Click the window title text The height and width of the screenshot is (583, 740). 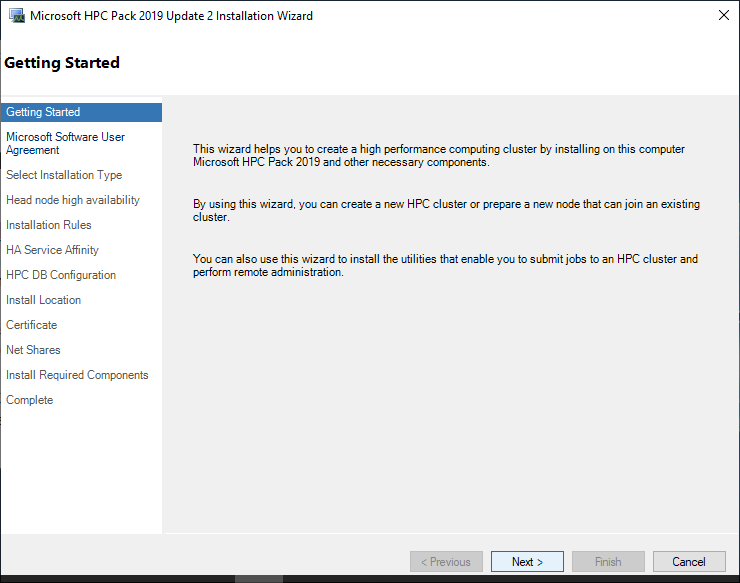click(x=171, y=16)
